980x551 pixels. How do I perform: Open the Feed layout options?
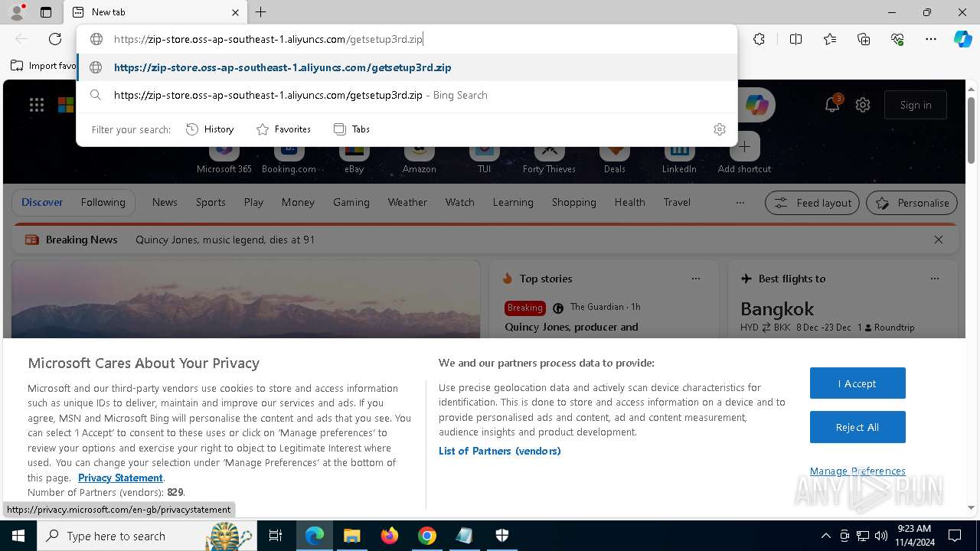[812, 203]
